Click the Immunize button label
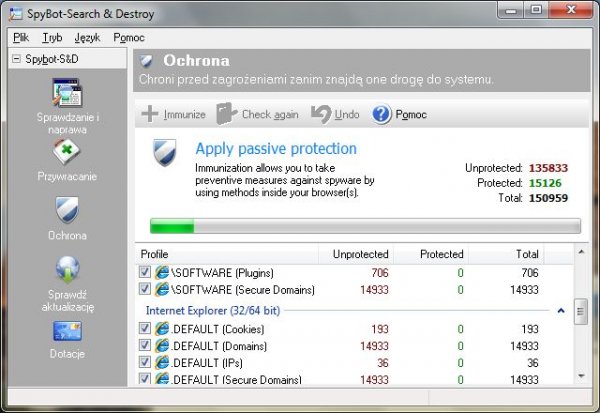The image size is (600, 413). coord(184,114)
